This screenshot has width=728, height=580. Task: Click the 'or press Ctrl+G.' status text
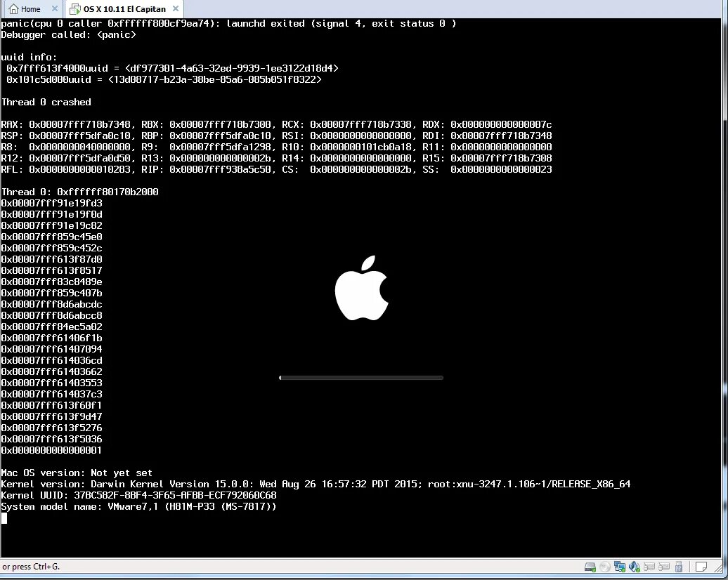[31, 567]
